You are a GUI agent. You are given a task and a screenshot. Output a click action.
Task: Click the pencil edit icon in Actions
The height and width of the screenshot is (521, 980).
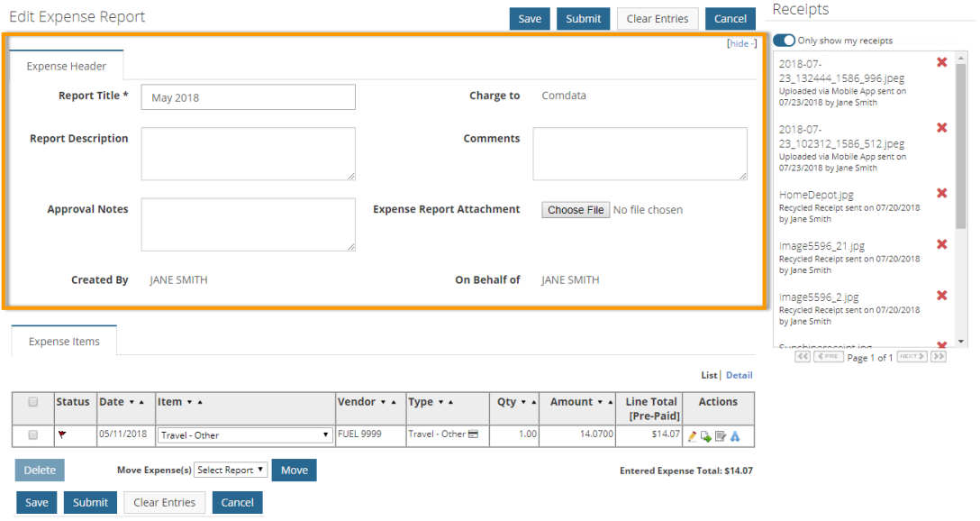tap(693, 436)
